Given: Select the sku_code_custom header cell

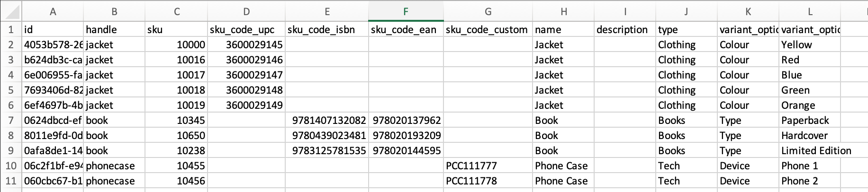Looking at the screenshot, I should click(488, 30).
